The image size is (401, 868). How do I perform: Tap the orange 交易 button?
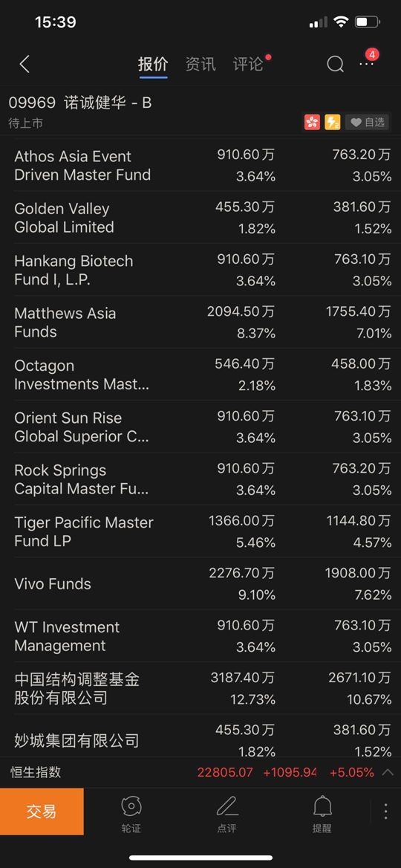pyautogui.click(x=42, y=812)
